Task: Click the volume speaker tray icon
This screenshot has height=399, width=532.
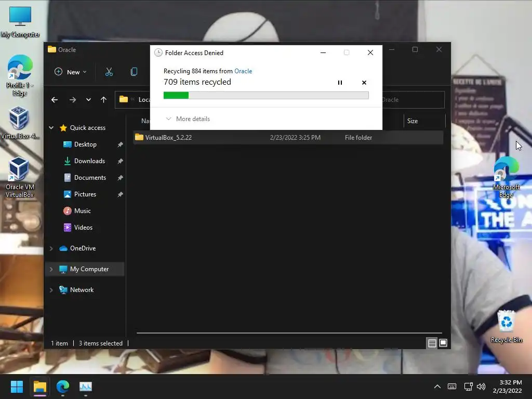Action: 481,387
